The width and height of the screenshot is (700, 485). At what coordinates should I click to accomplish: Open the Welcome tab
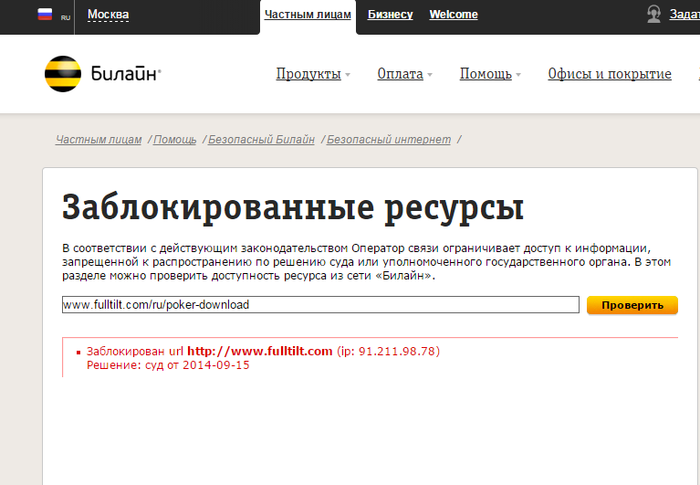tap(454, 15)
